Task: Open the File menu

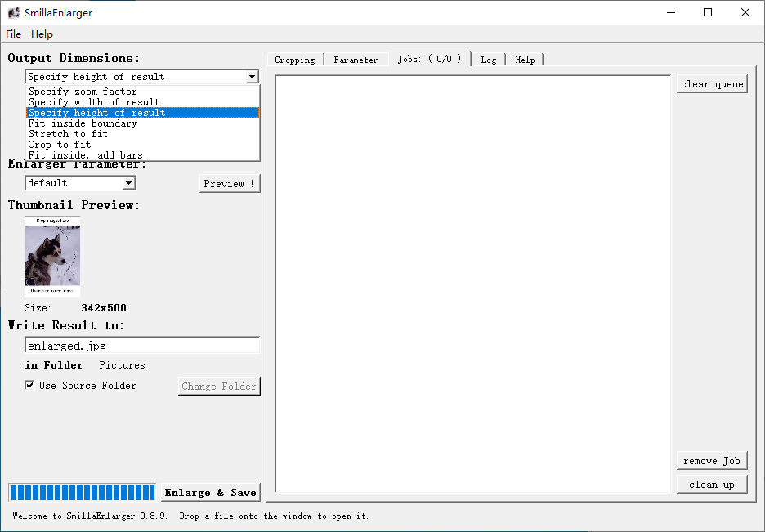Action: 13,34
